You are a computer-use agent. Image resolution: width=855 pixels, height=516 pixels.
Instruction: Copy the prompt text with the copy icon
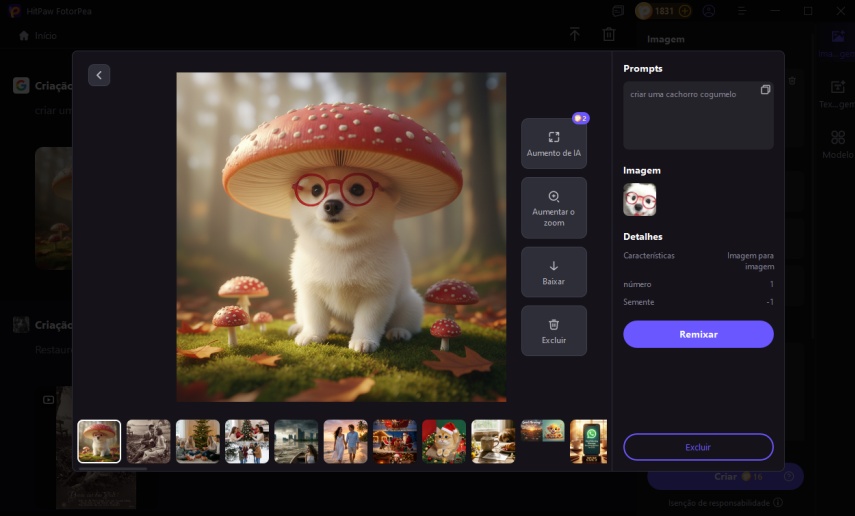coord(765,90)
